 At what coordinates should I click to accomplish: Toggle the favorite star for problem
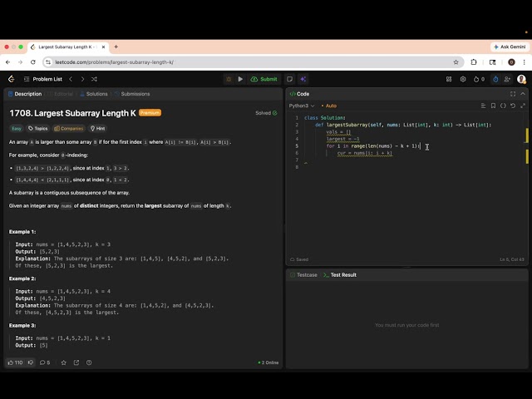click(x=63, y=362)
